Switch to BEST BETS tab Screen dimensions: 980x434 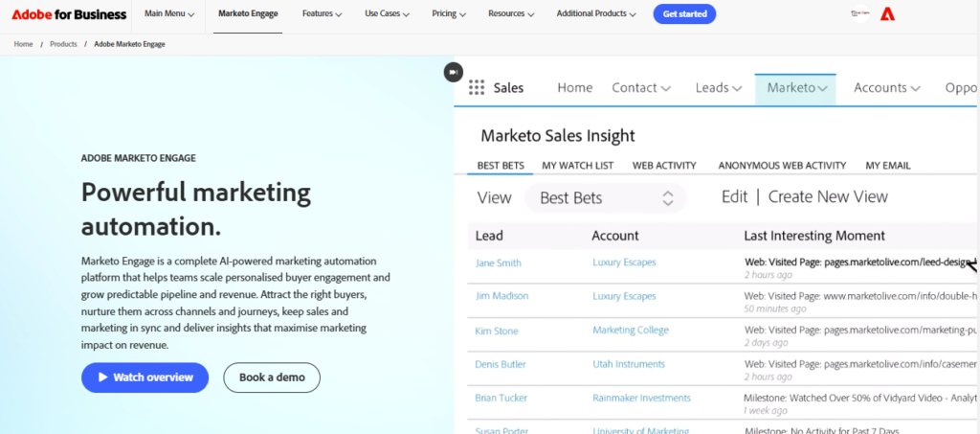pos(501,166)
